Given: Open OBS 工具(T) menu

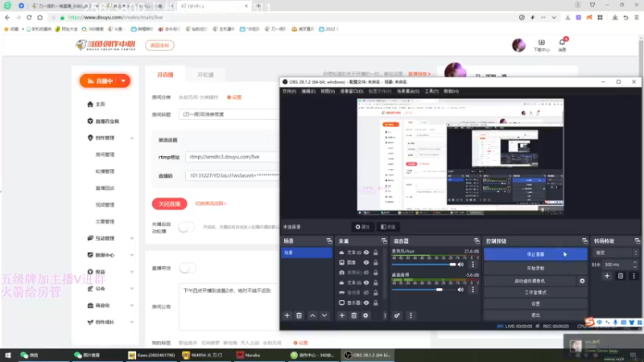Looking at the screenshot, I should coord(431,92).
